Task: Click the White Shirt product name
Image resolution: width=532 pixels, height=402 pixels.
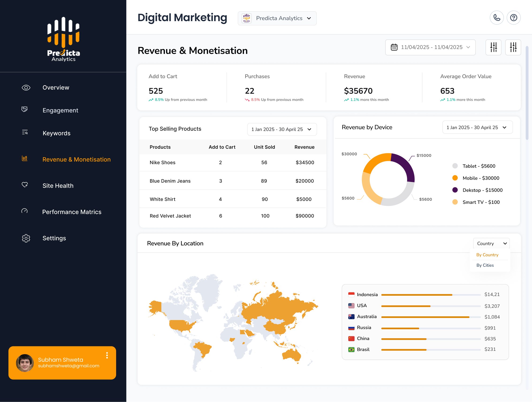Action: coord(163,199)
